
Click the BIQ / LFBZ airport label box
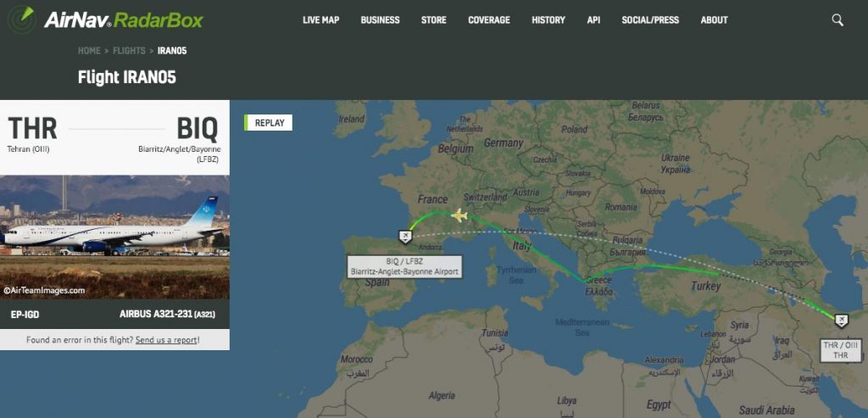point(404,266)
